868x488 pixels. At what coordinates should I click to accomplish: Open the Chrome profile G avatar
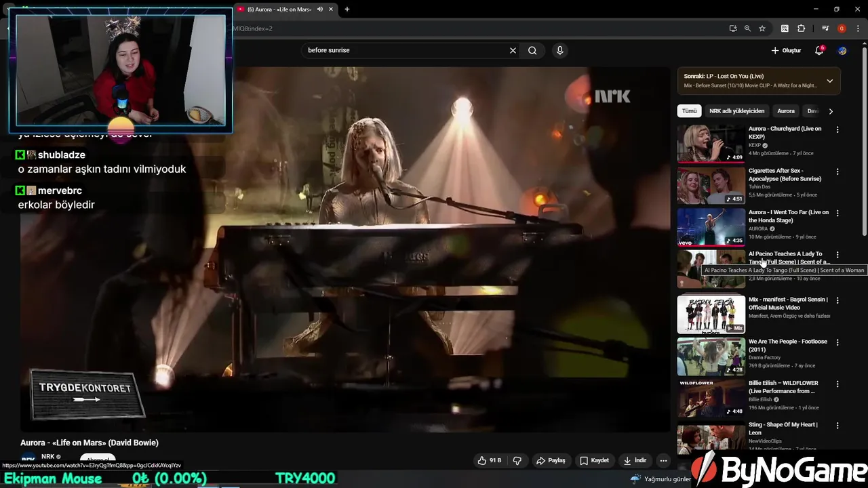[x=842, y=28]
